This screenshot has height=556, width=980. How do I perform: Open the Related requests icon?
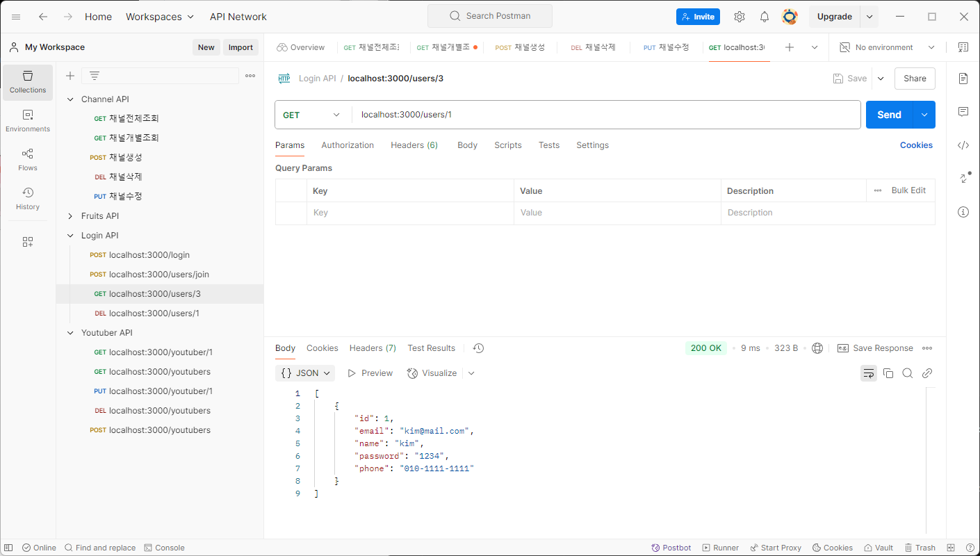tap(963, 178)
